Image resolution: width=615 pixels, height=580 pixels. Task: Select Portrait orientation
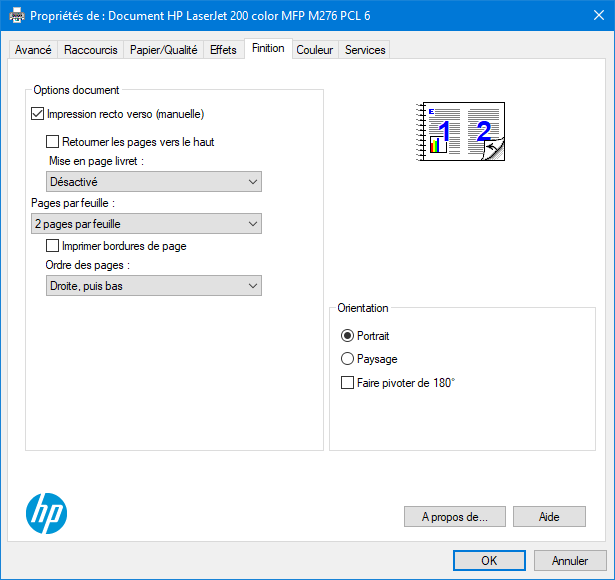348,336
